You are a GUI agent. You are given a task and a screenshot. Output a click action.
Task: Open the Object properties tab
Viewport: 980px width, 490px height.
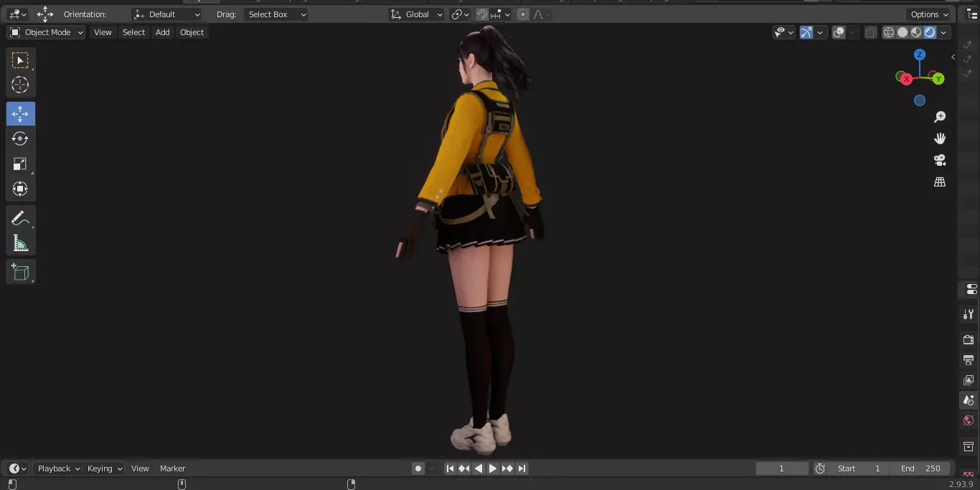coord(969,446)
